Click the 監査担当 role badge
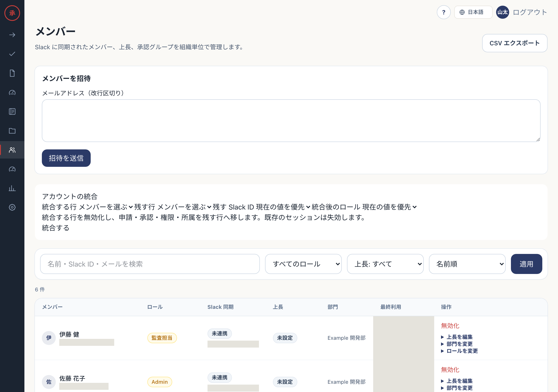This screenshot has height=392, width=558. coord(162,338)
